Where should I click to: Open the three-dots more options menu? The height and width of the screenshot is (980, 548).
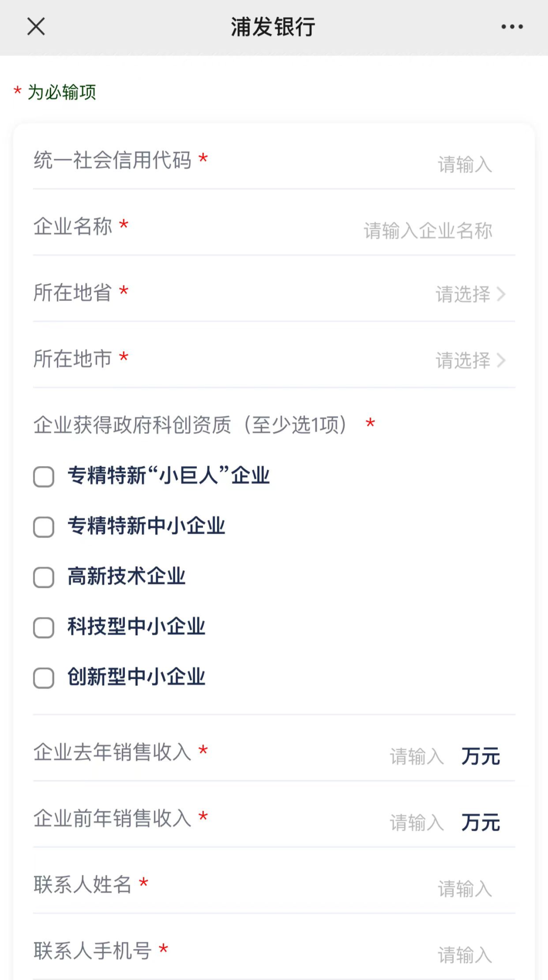click(511, 26)
